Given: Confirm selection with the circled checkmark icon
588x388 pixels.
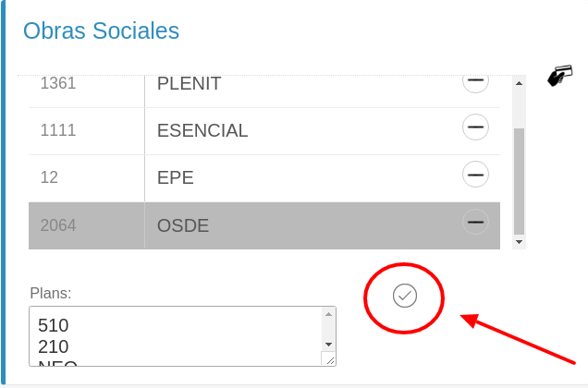Looking at the screenshot, I should 405,296.
